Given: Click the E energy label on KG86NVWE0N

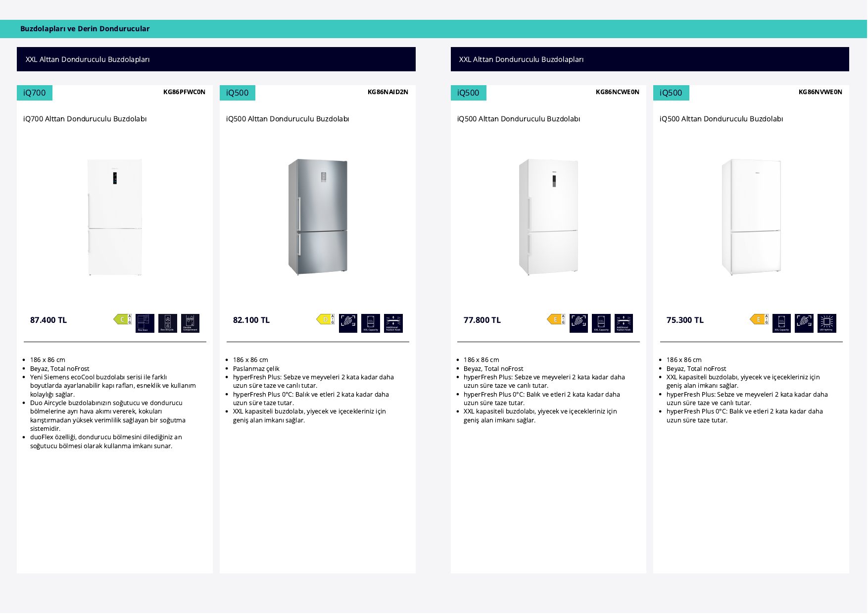Looking at the screenshot, I should (x=759, y=319).
